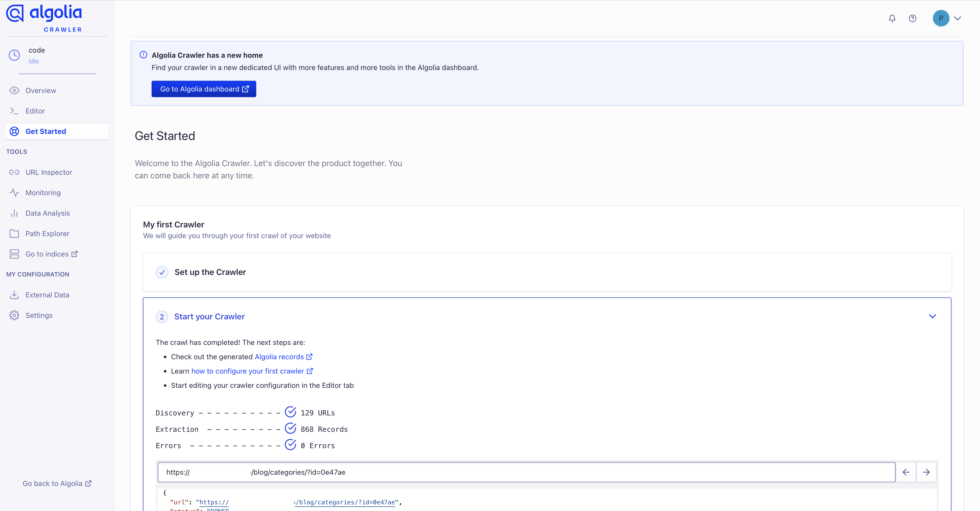Image resolution: width=980 pixels, height=511 pixels.
Task: Go to next URL with right arrow
Action: 926,472
